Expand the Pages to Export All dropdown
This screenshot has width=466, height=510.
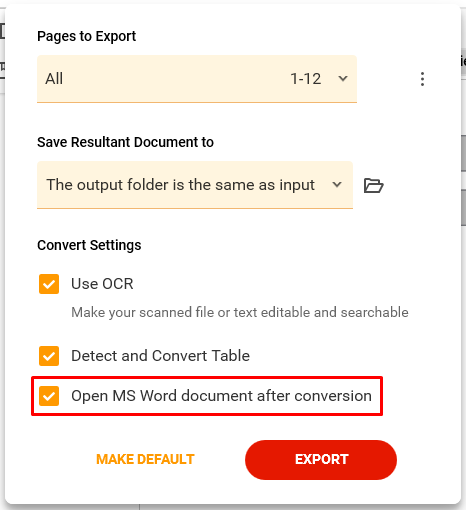197,79
